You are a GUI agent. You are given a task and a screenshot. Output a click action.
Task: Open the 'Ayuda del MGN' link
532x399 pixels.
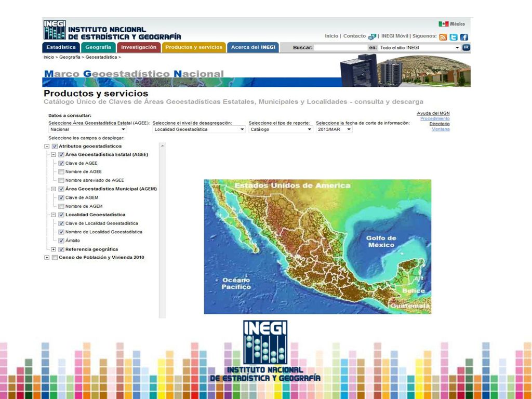pos(433,113)
